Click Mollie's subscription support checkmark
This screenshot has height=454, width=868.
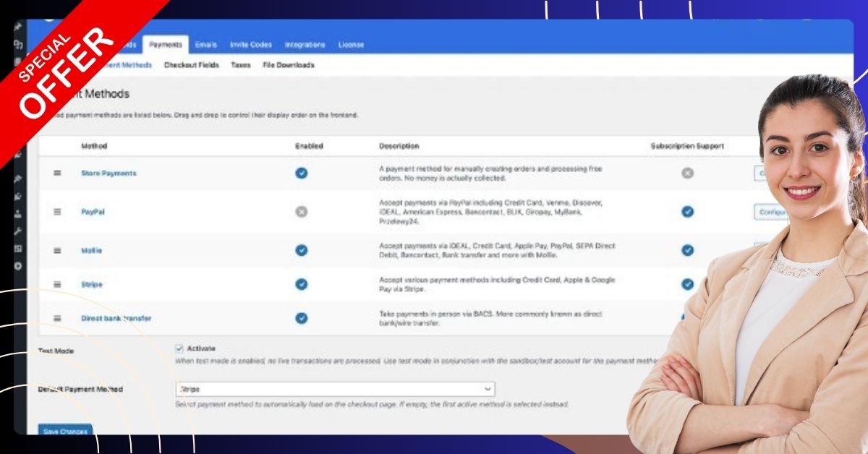tap(687, 250)
